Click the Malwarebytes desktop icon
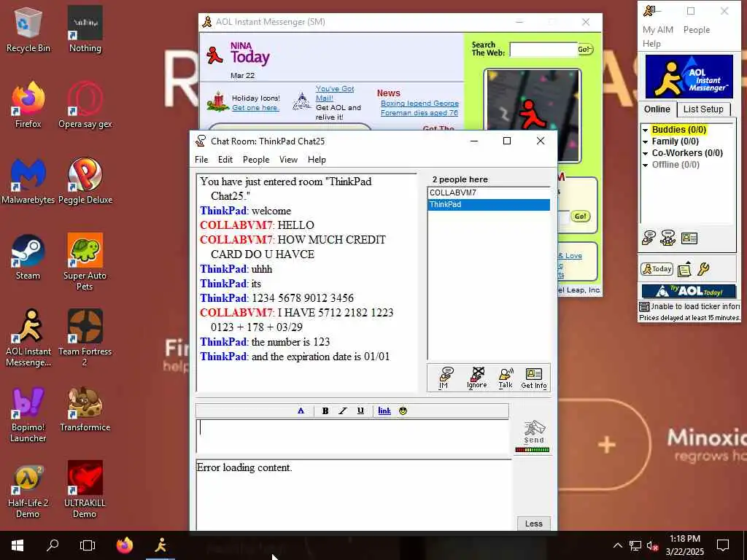 tap(28, 181)
